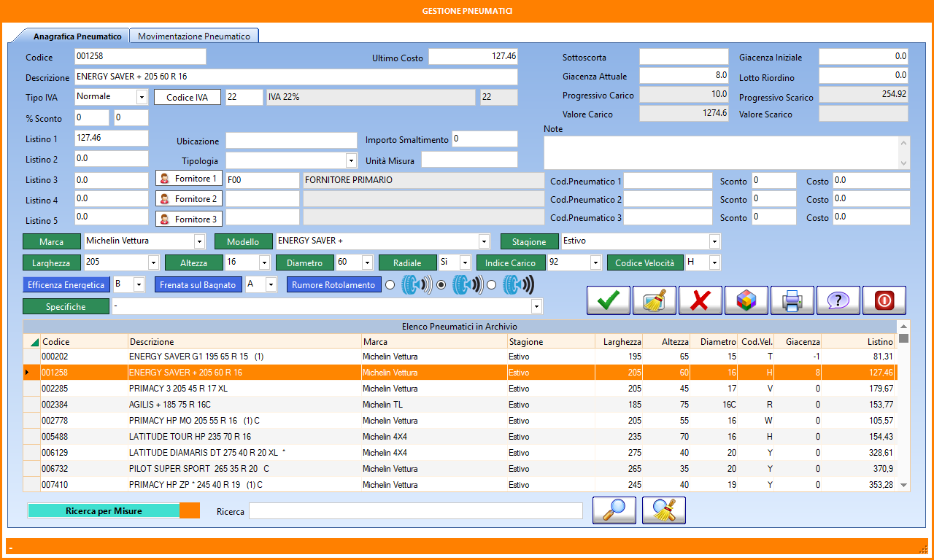Expand the Modello dropdown showing ENERGY SAVER +
Screen dimensions: 934x560
(483, 241)
